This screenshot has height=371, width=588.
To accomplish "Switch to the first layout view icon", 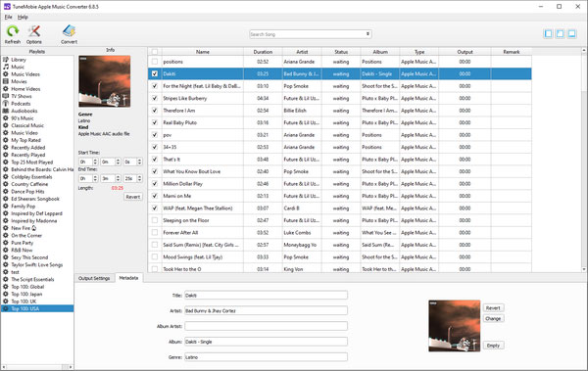I will click(548, 34).
